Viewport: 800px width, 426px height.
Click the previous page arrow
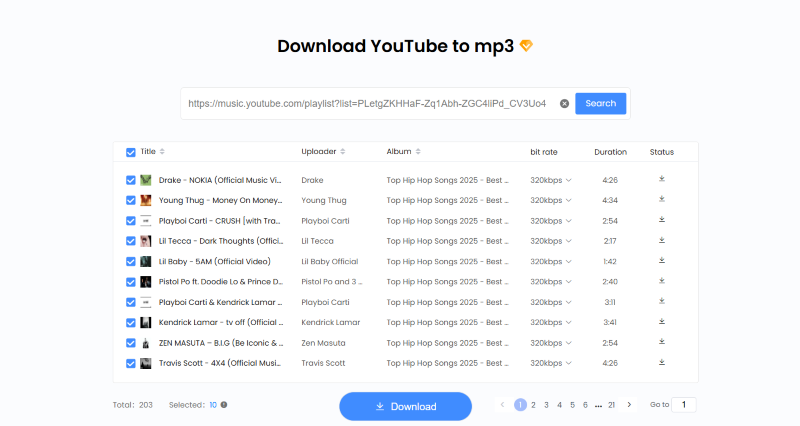click(502, 405)
